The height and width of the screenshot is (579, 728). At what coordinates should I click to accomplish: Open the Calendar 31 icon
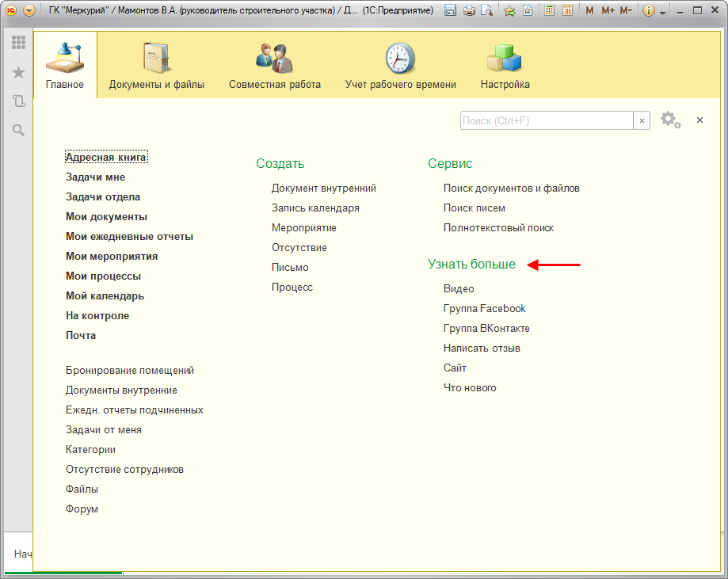point(567,10)
